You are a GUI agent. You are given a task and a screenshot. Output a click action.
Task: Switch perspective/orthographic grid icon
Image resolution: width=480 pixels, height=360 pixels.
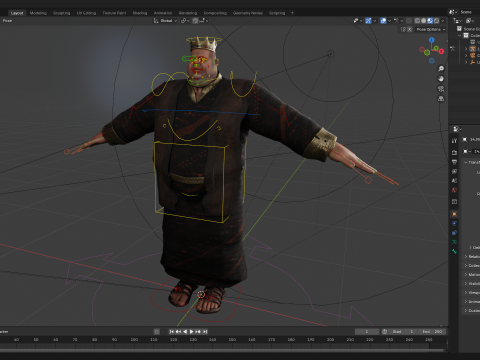(x=441, y=99)
